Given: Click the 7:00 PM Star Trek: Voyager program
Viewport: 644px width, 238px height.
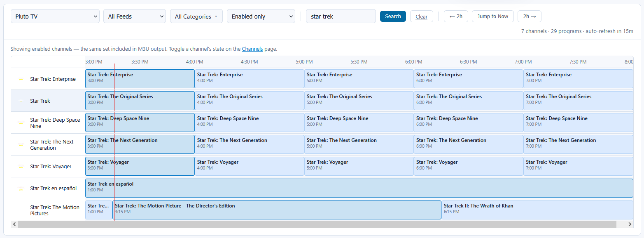Looking at the screenshot, I should [578, 166].
